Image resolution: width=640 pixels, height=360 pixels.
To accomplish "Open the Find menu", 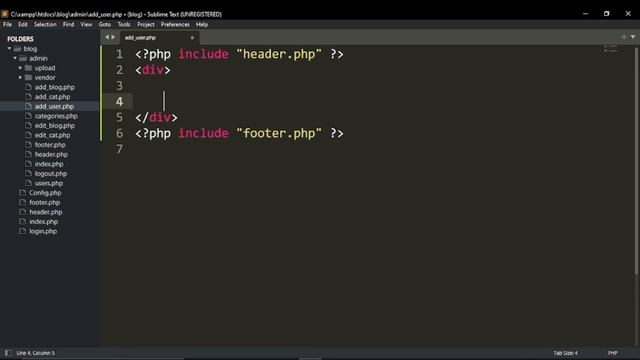I will [68, 24].
